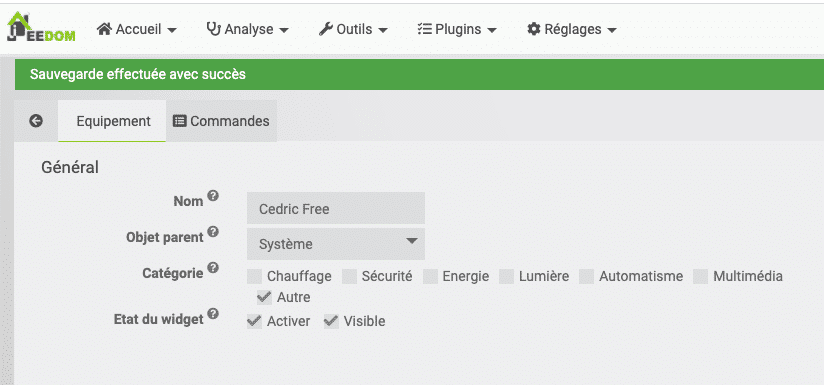Open the Plugins menu
824x385 pixels.
click(x=457, y=29)
